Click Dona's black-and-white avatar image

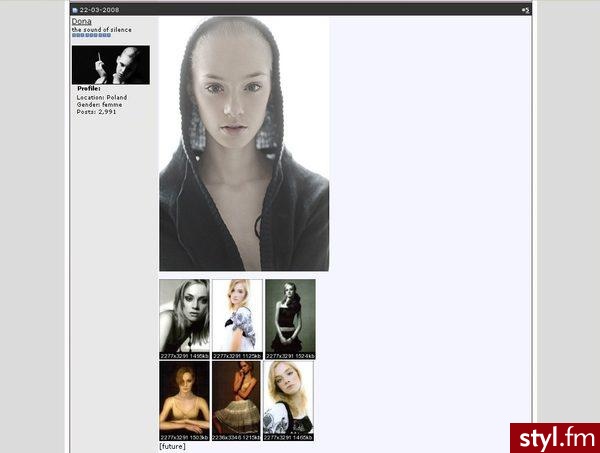click(111, 65)
